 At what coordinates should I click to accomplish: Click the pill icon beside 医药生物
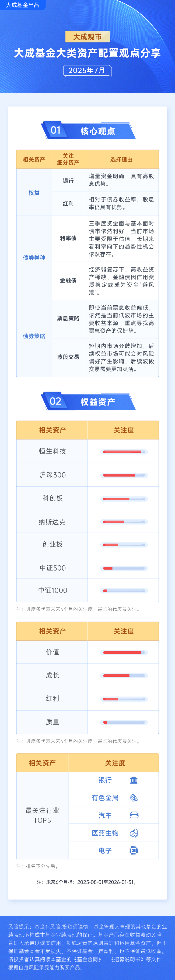(133, 833)
